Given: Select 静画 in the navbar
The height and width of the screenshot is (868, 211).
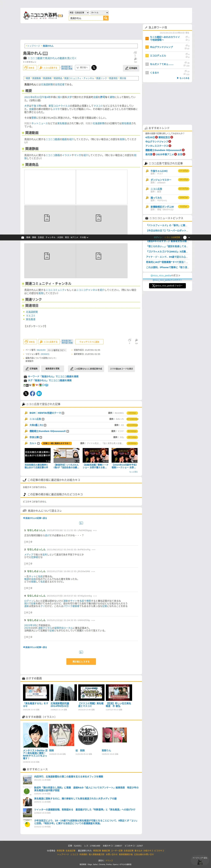Looking at the screenshot, I should coord(34,237).
